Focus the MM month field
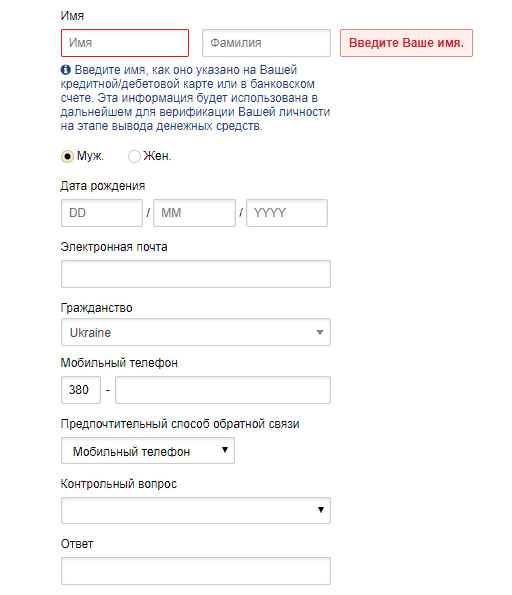The height and width of the screenshot is (595, 512). pyautogui.click(x=194, y=213)
